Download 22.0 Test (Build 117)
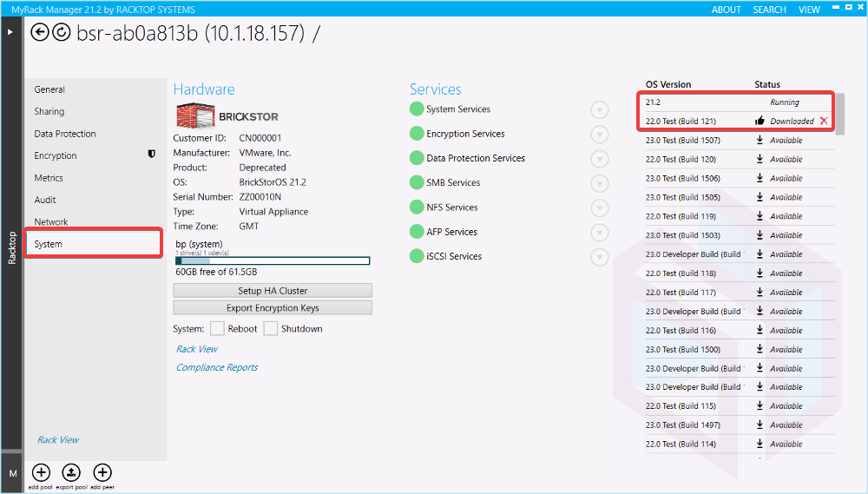This screenshot has width=868, height=494. (759, 292)
